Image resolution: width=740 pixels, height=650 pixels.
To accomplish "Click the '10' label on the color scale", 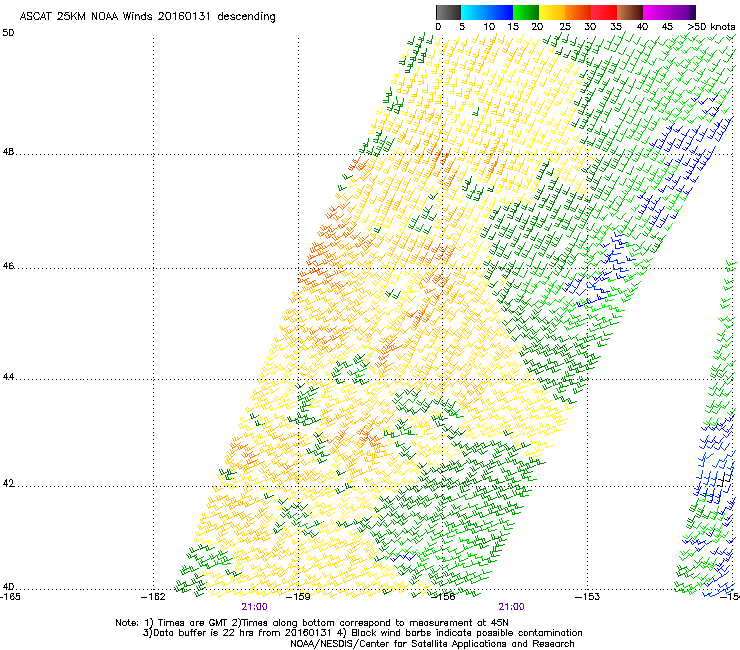I will [489, 27].
